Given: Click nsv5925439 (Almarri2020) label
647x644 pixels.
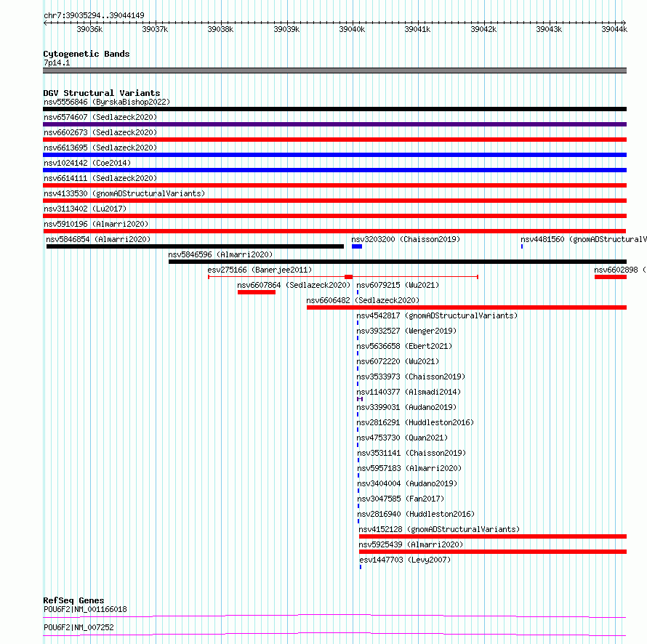Looking at the screenshot, I should point(411,544).
